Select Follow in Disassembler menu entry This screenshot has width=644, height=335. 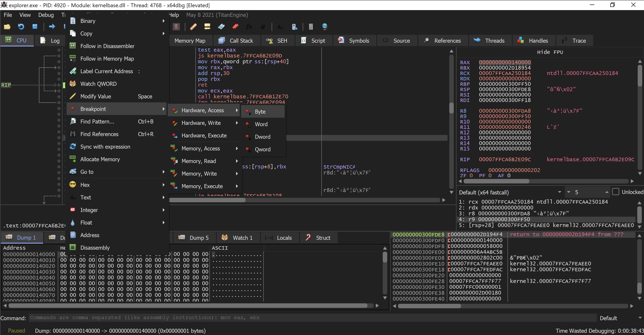coord(117,46)
